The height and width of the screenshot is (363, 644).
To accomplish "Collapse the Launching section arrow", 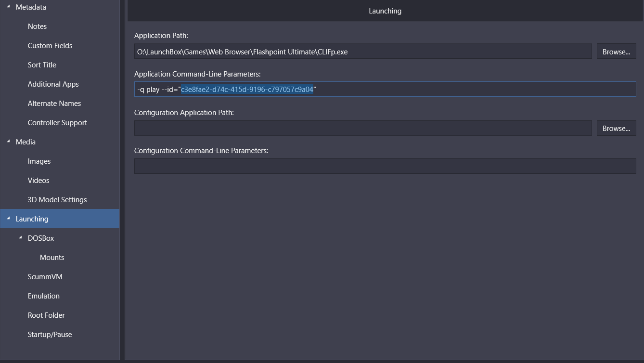I will point(8,219).
